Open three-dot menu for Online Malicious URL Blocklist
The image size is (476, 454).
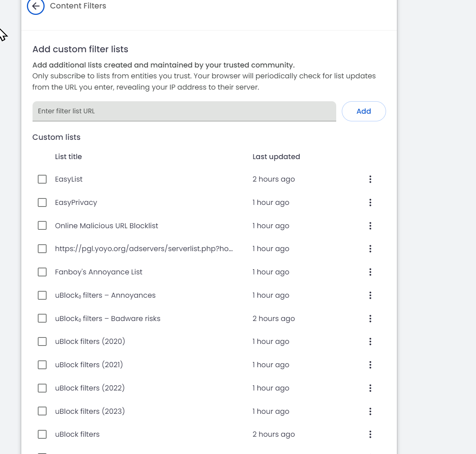370,226
